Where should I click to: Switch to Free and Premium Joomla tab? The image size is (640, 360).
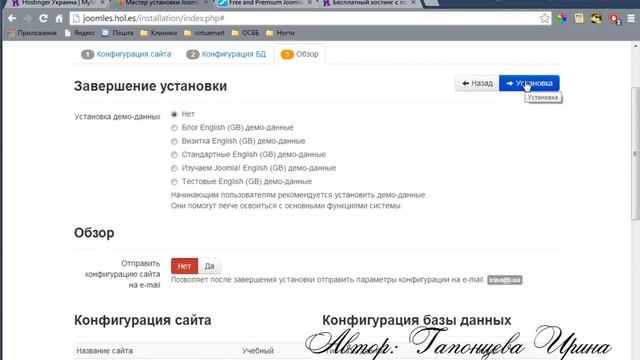click(265, 3)
